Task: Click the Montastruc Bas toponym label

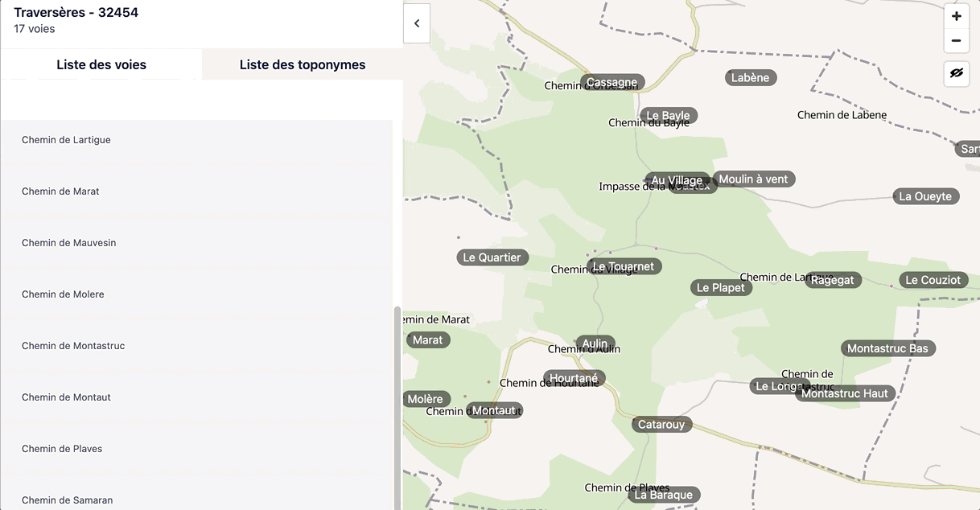Action: coord(887,348)
